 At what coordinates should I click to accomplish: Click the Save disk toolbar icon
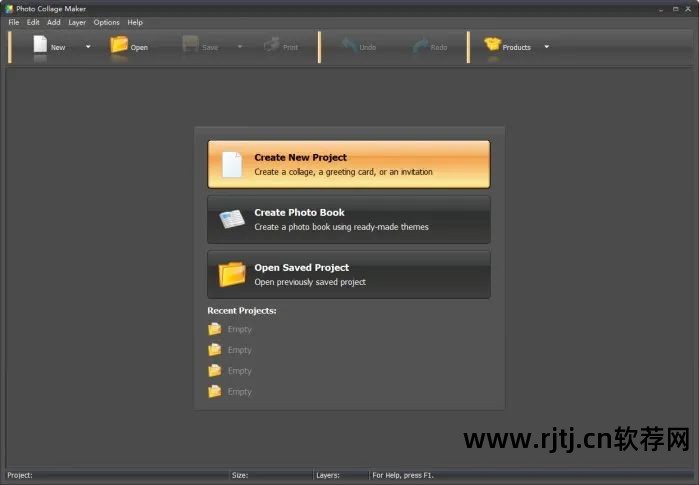190,45
